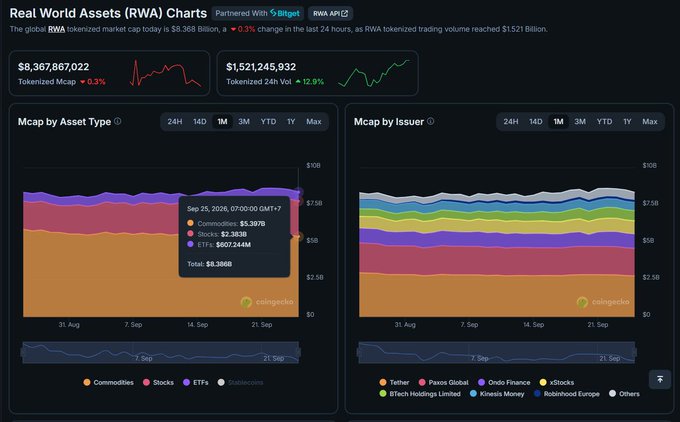Viewport: 680px width, 422px height.
Task: Select 14D range in Mcap by Issuer
Action: [x=536, y=122]
